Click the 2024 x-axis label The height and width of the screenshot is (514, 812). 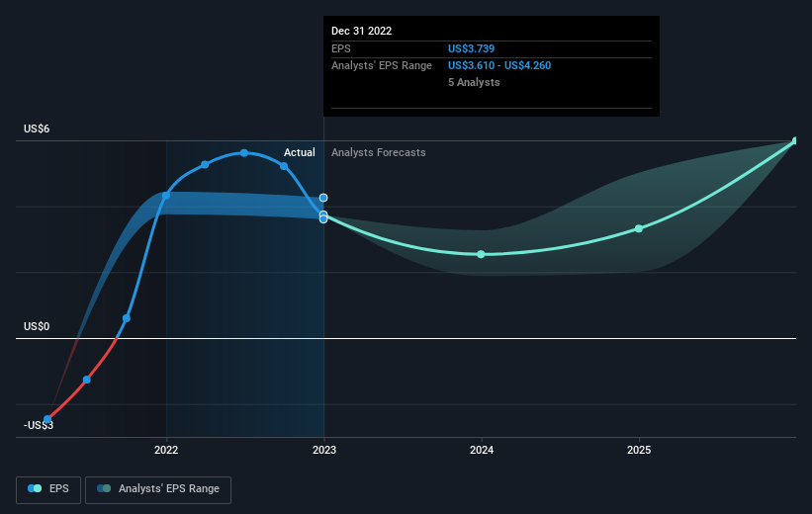coord(482,450)
